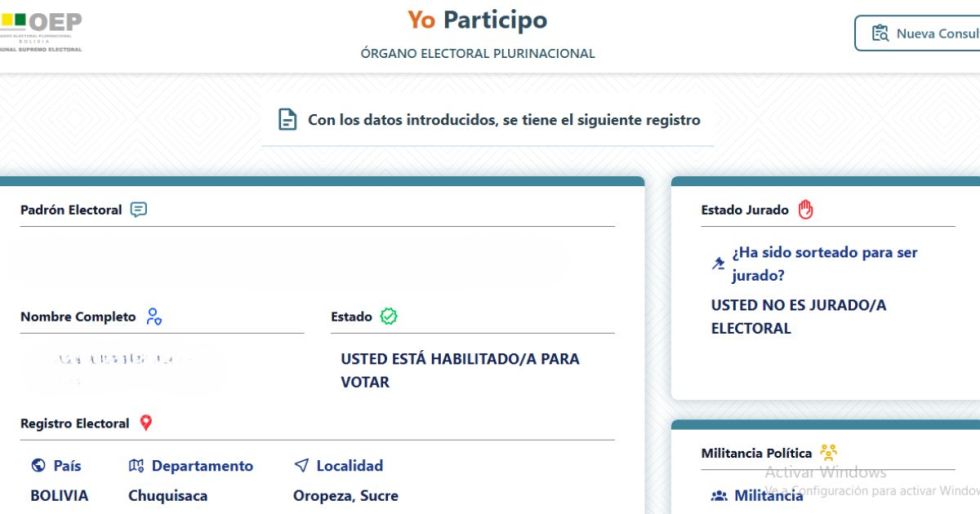
Task: Click the gavel icon by the jurado question
Action: point(718,263)
